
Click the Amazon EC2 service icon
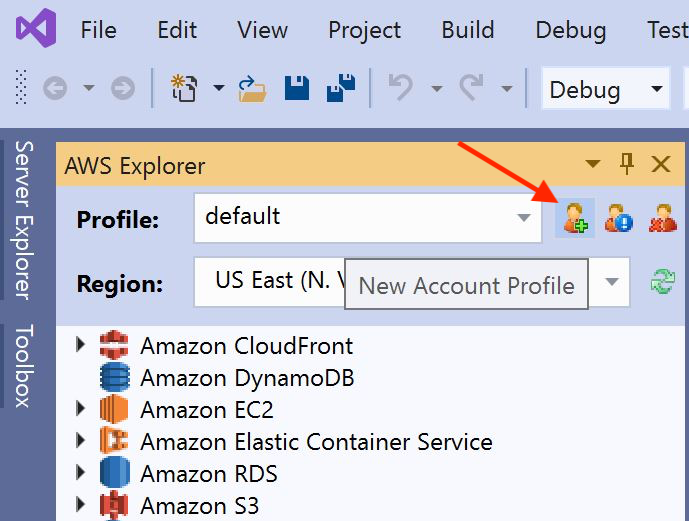point(114,409)
